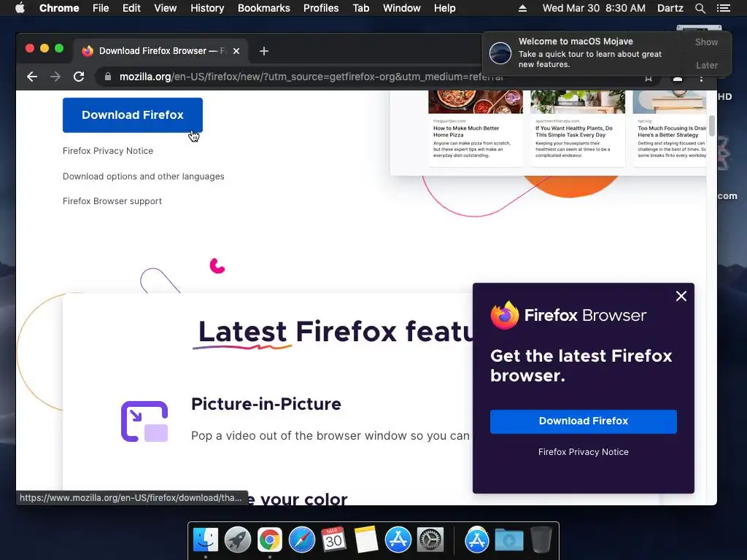Open the Profiles menu
Viewport: 747px width, 560px height.
[321, 8]
